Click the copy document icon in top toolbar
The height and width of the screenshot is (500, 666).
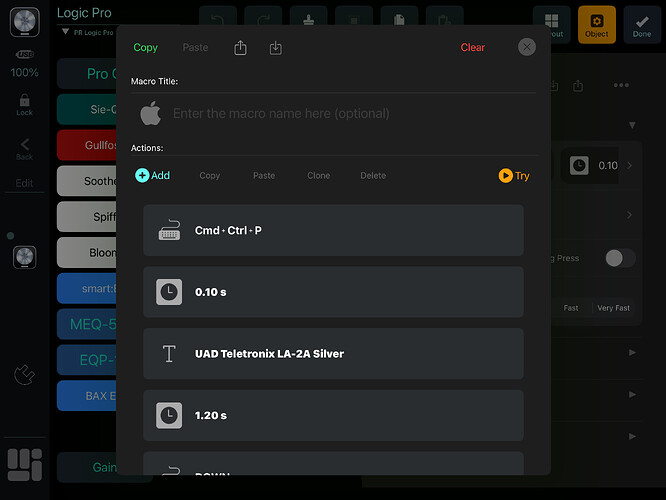click(x=399, y=19)
